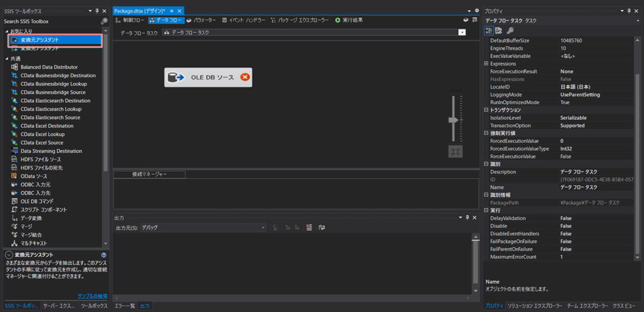
Task: Select OLE DB コマンド in the toolbox
Action: tap(37, 201)
